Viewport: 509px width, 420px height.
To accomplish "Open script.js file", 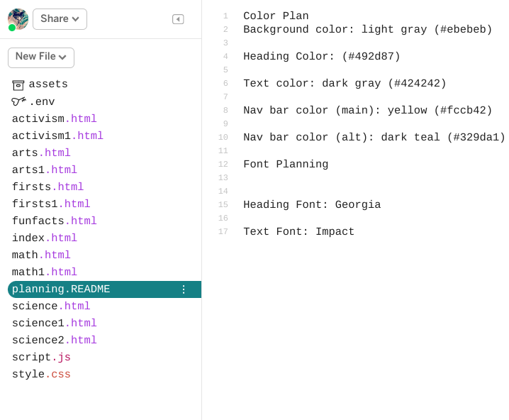I will click(41, 357).
